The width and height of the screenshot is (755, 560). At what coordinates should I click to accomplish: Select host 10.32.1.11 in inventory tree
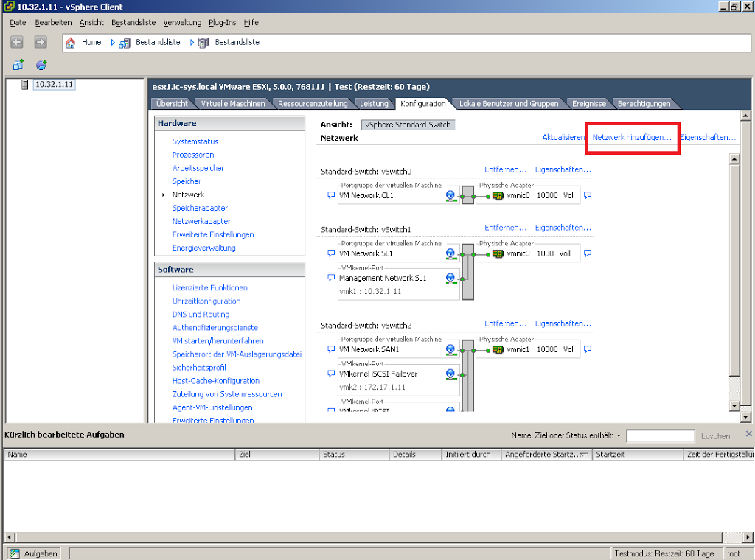(55, 84)
